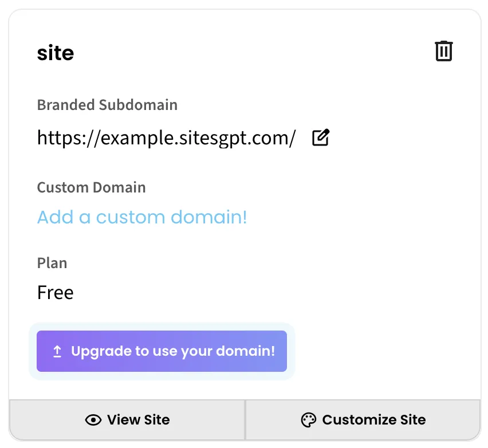Viewport: 488px width, 448px height.
Task: Click the upload arrow icon on the upgrade button
Action: pyautogui.click(x=57, y=351)
